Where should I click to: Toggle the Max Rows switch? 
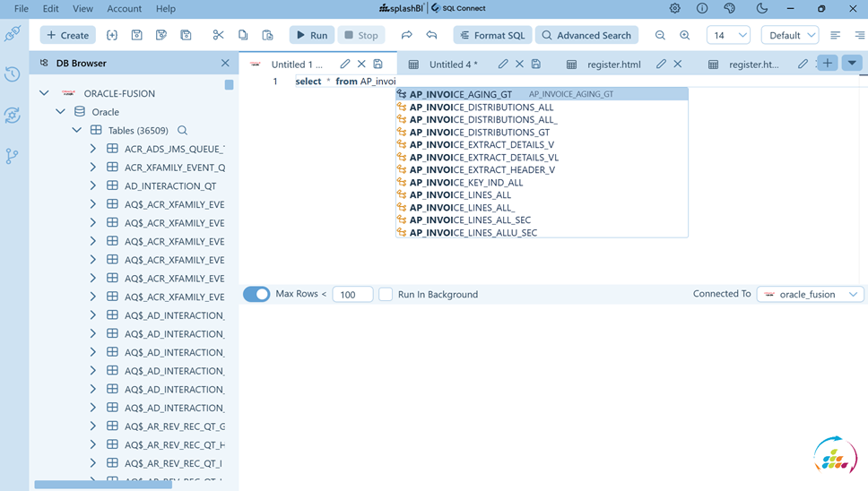[x=256, y=294]
